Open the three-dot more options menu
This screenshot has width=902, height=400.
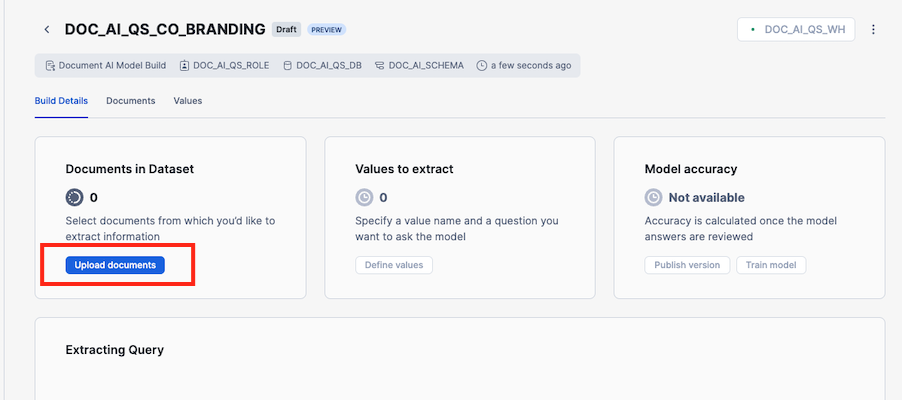pyautogui.click(x=873, y=30)
